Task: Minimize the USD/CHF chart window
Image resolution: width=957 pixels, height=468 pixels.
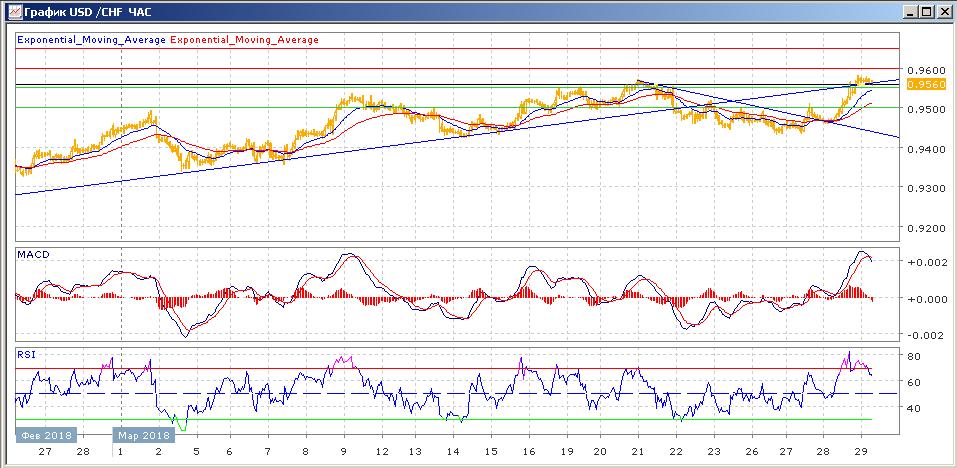Action: pyautogui.click(x=910, y=11)
